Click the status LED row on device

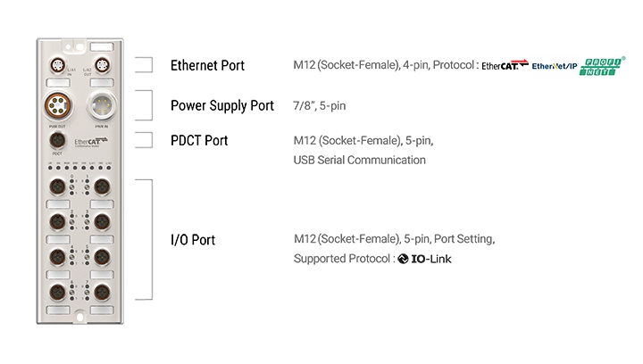(79, 166)
